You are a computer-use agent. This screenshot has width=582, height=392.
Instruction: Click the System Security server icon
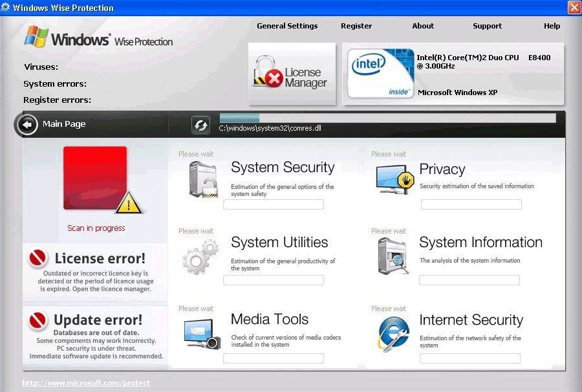(203, 179)
